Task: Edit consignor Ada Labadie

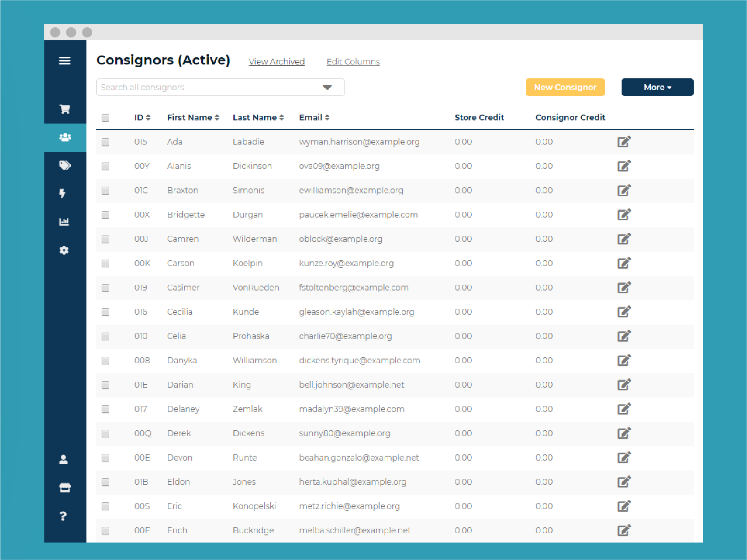Action: (x=623, y=142)
